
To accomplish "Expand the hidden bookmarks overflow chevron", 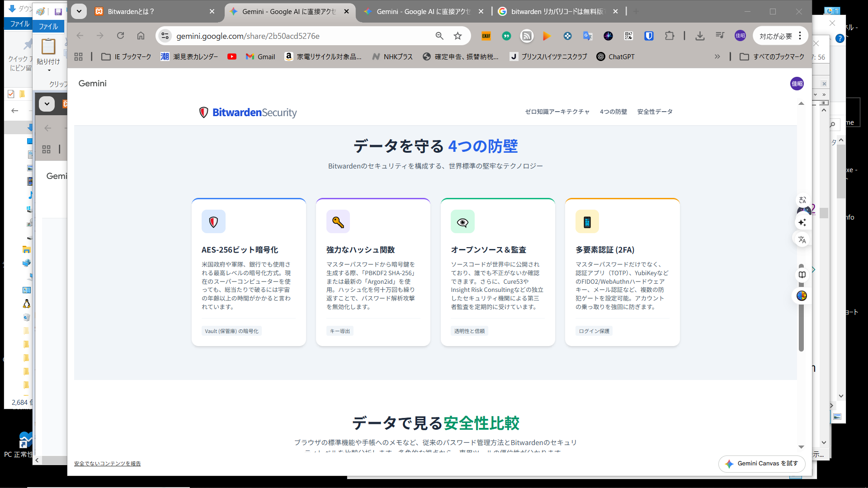I will point(717,57).
